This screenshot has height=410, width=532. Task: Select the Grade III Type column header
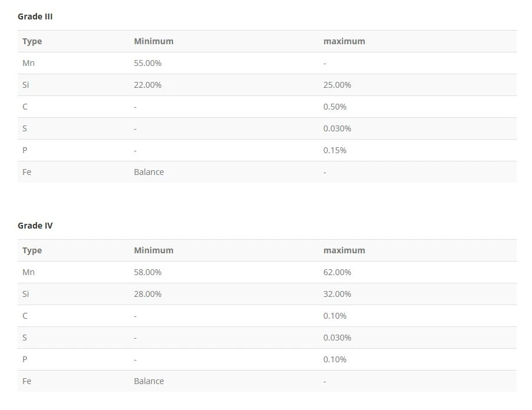point(32,41)
